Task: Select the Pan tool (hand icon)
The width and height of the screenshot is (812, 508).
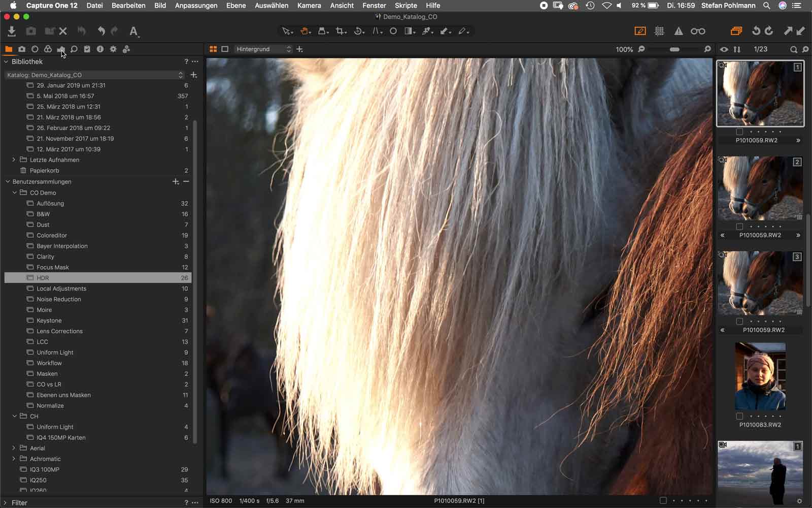Action: pos(303,30)
